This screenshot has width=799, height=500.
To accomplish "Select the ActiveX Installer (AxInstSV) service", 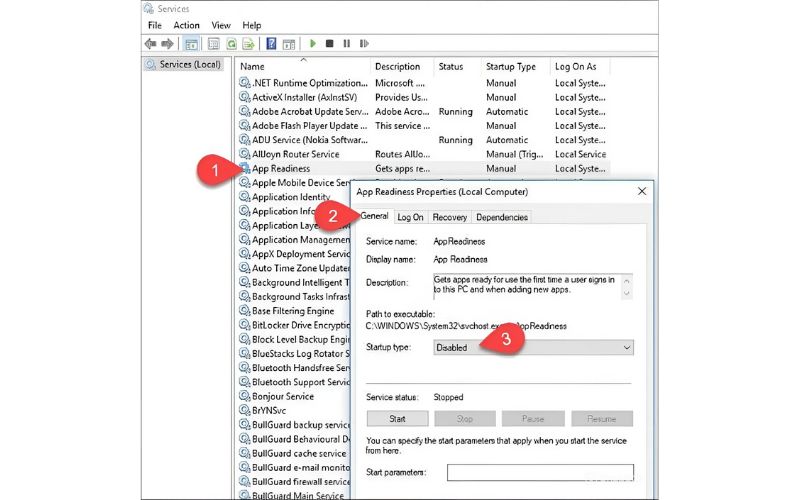I will pyautogui.click(x=423, y=97).
